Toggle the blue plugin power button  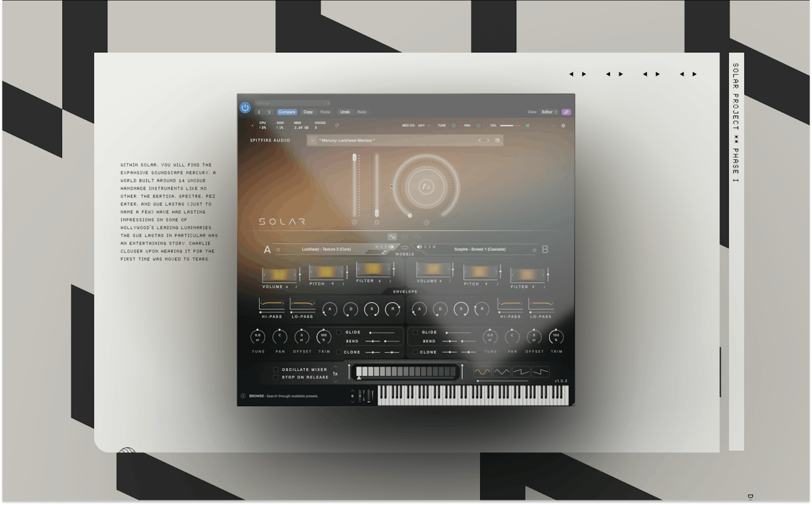[245, 108]
